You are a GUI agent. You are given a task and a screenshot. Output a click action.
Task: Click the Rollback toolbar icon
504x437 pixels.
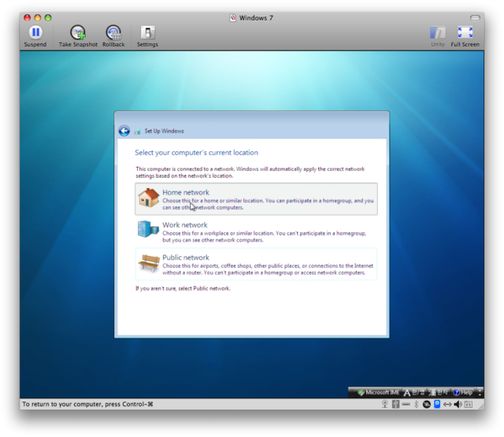point(113,32)
